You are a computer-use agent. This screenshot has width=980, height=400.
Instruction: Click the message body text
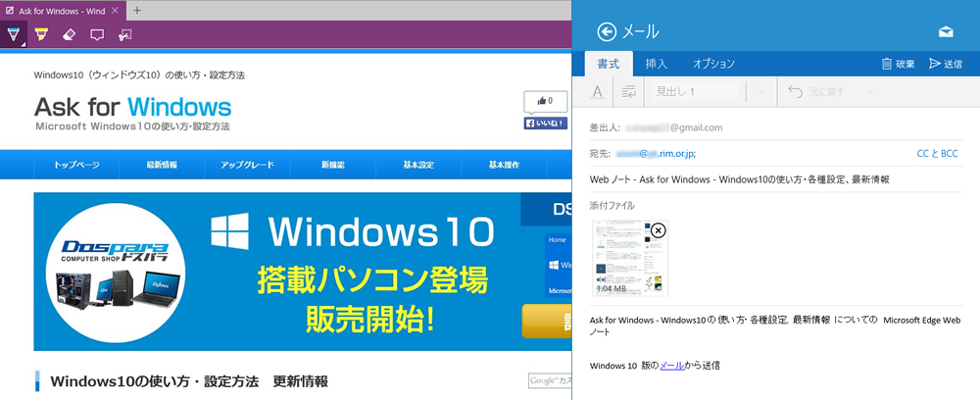pos(775,325)
